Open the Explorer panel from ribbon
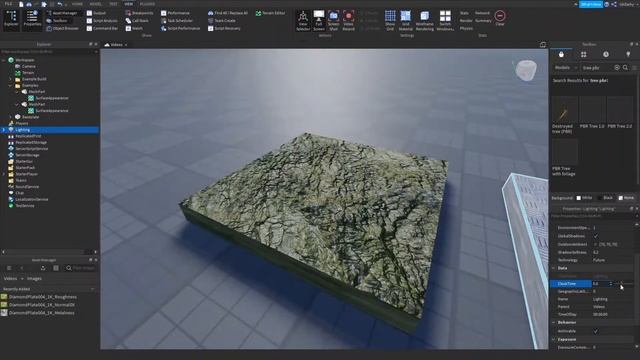 (11, 20)
